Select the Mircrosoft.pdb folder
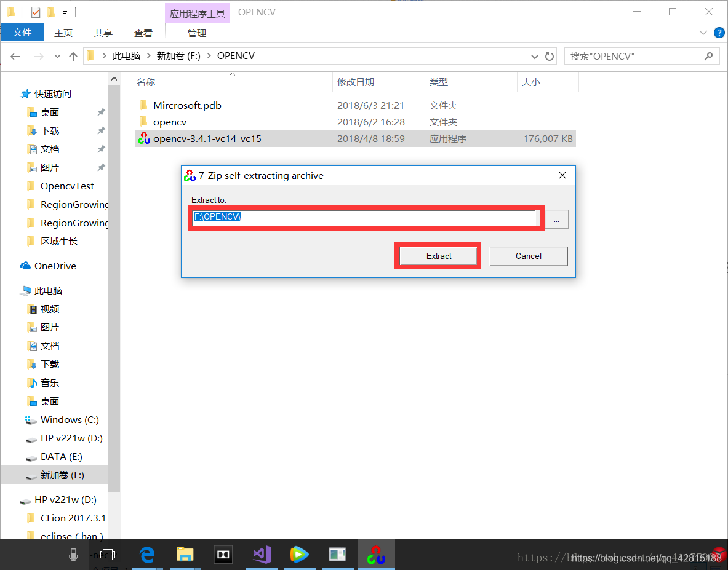Screen dimensions: 728x570 [x=355, y=105]
